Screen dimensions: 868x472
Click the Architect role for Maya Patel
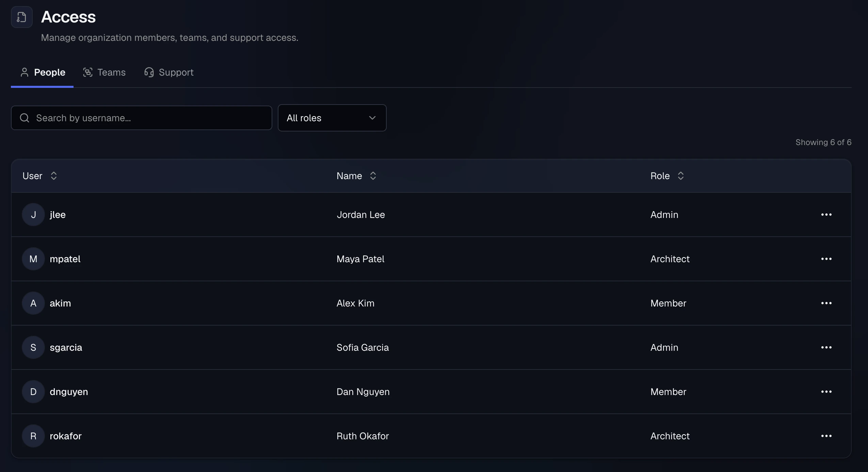670,259
